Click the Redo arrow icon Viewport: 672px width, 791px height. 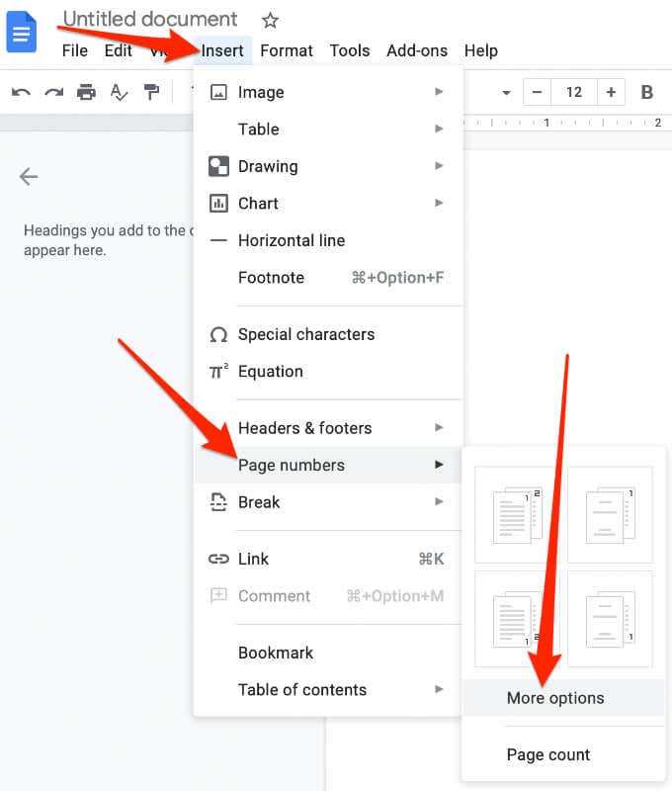[54, 92]
